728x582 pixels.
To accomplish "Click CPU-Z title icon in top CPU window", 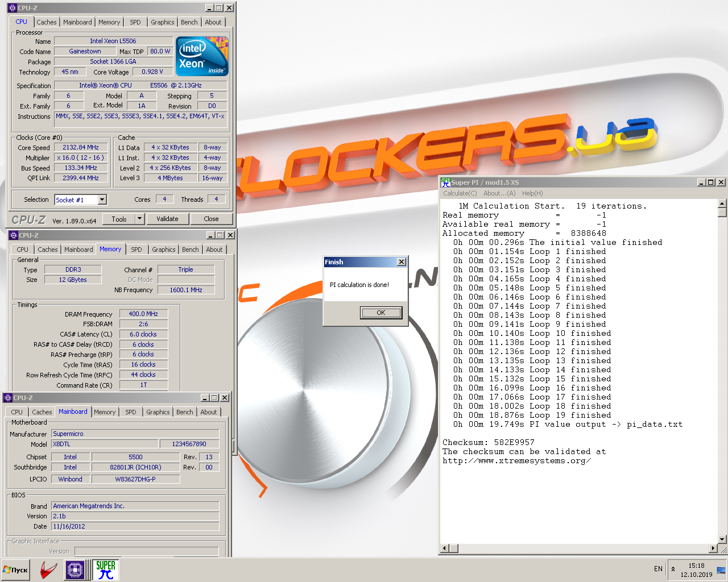I will coord(13,8).
